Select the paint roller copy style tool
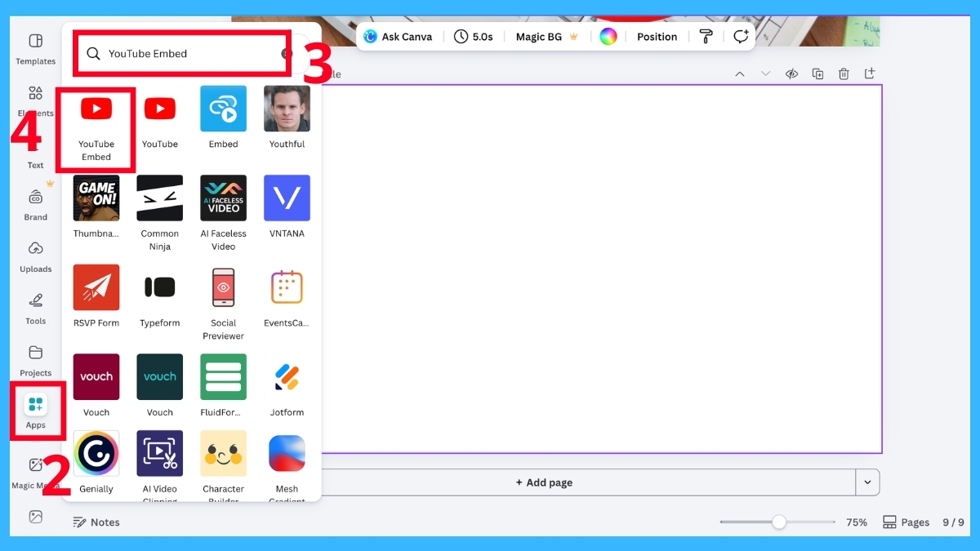Screen dimensions: 980x551 [706, 36]
